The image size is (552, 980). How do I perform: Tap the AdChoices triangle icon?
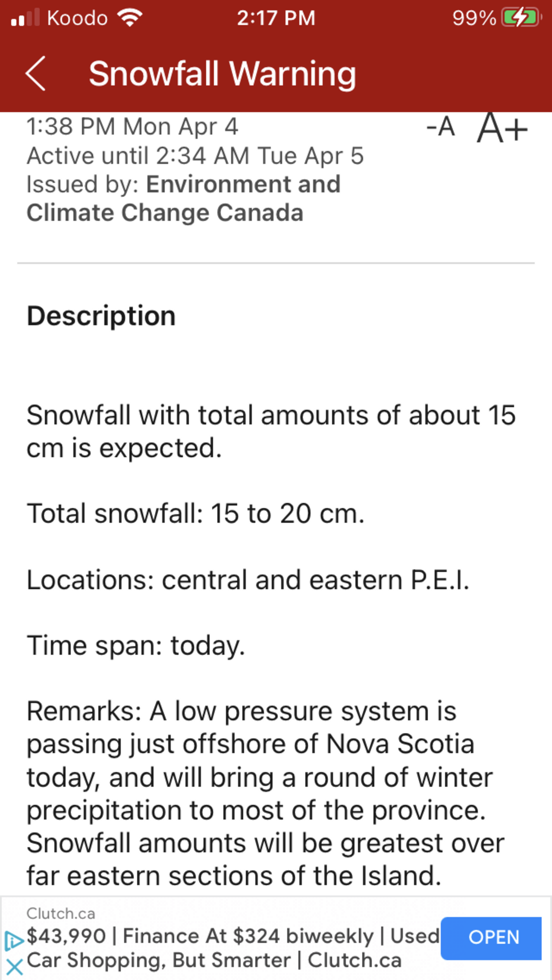pos(14,940)
